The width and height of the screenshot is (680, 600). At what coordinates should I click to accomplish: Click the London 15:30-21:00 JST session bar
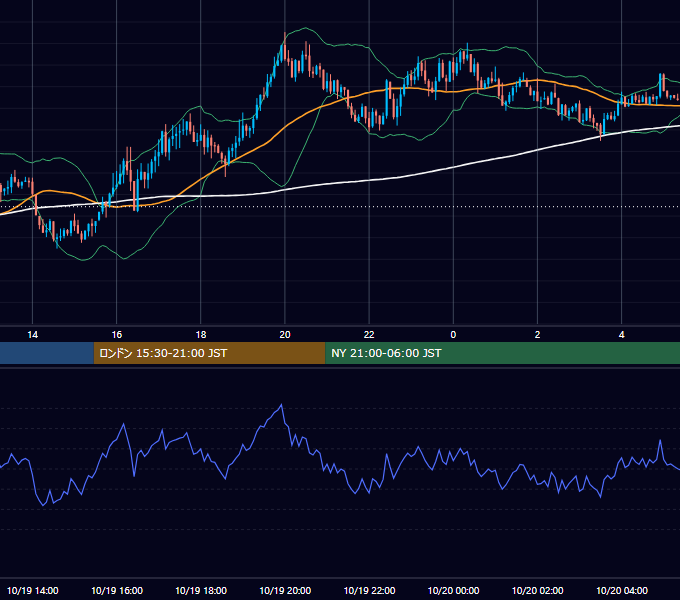pyautogui.click(x=209, y=353)
